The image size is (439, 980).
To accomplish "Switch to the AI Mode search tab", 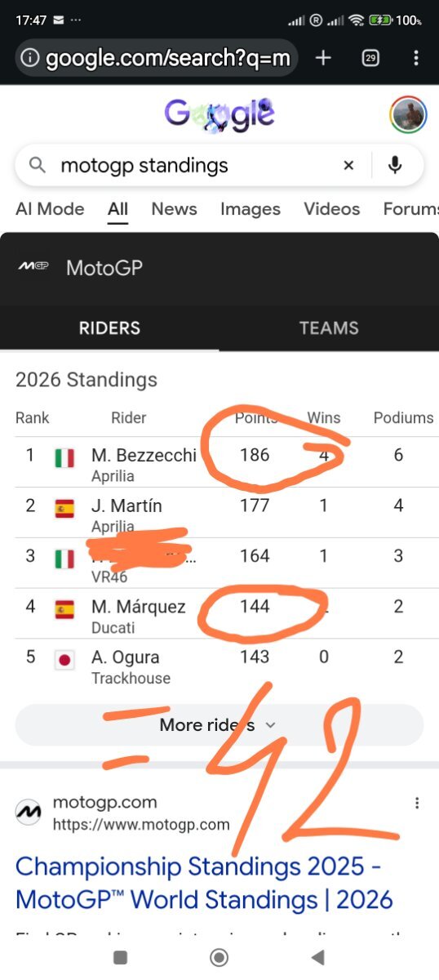I will point(50,209).
